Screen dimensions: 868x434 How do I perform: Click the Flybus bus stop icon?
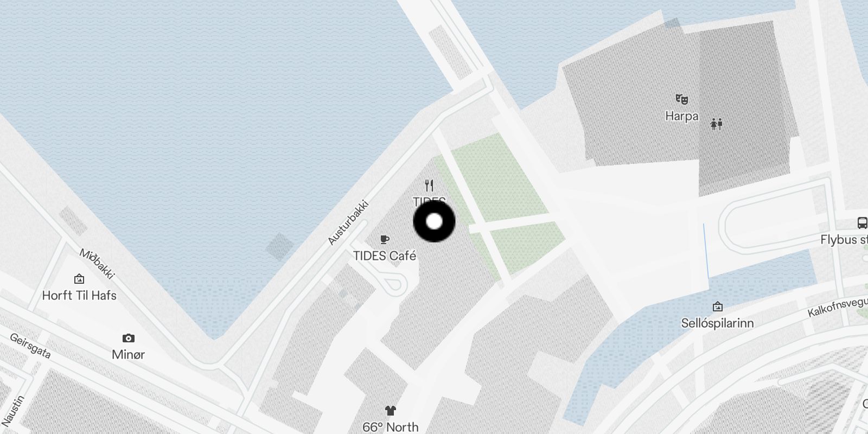[862, 222]
